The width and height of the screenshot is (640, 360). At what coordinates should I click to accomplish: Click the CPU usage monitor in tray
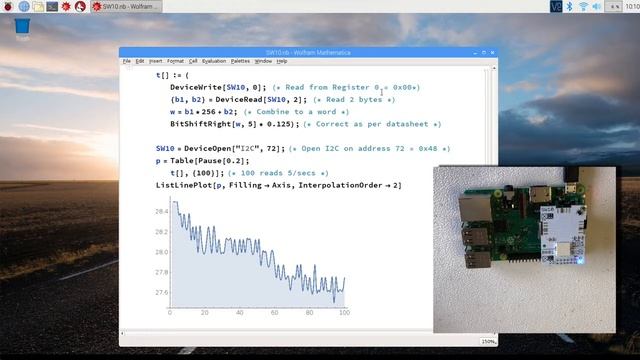613,6
